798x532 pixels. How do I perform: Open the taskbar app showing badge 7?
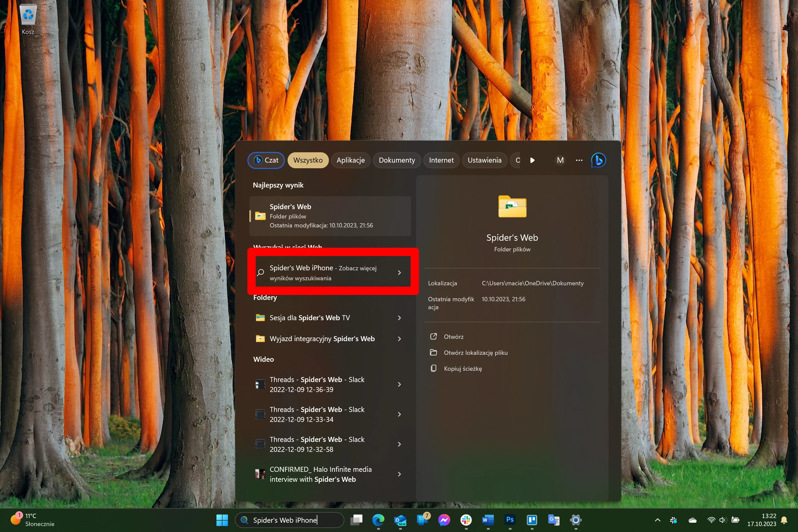[x=422, y=520]
